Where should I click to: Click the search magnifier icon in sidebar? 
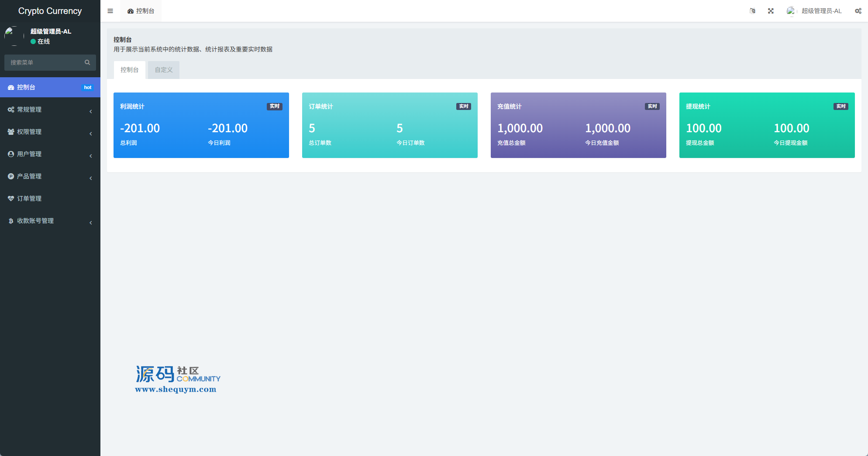87,62
